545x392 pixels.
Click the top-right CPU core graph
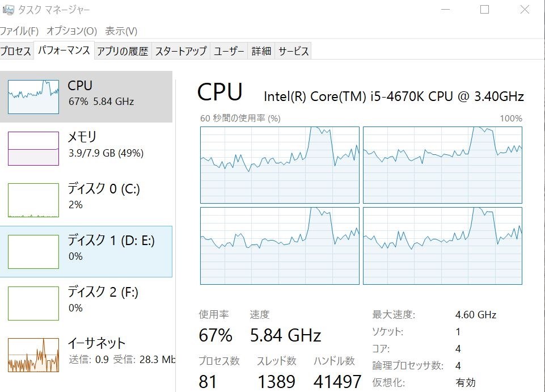coord(442,165)
